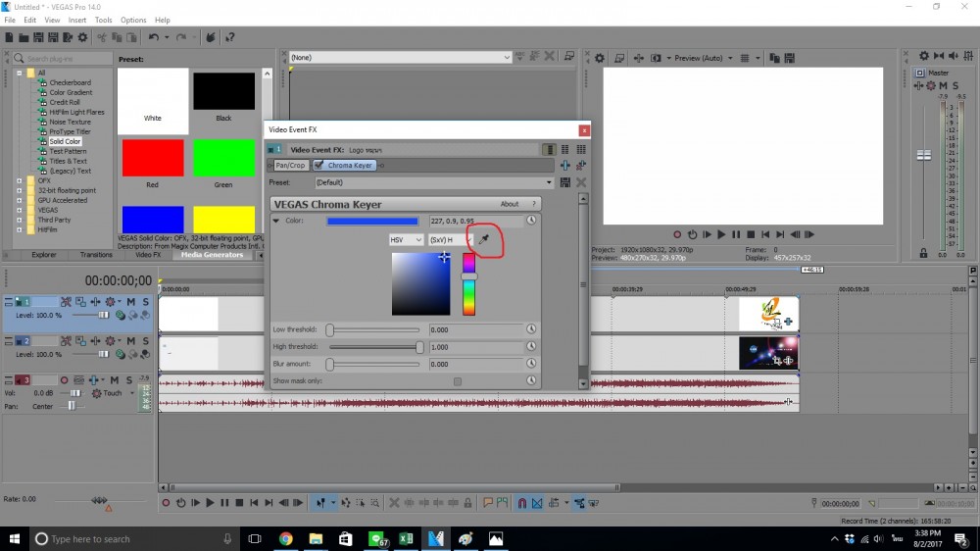
Task: Click Event Pan/Crop icon on Logo clip
Action: (776, 322)
